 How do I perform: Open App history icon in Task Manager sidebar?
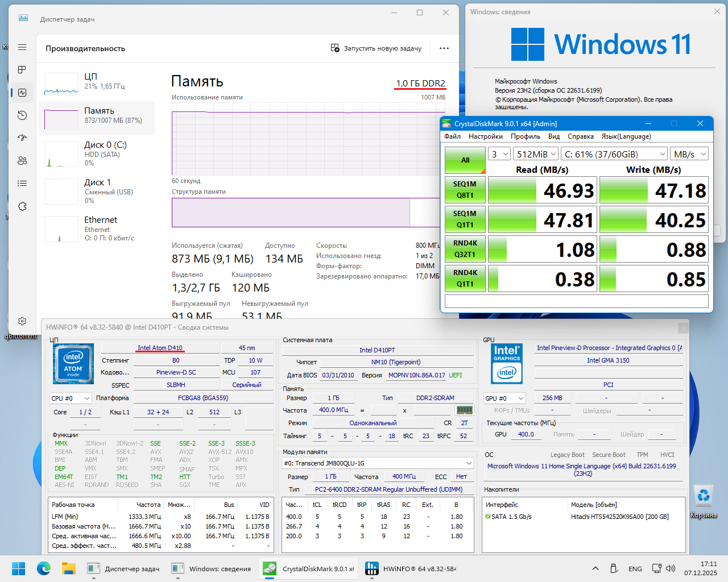click(x=22, y=115)
